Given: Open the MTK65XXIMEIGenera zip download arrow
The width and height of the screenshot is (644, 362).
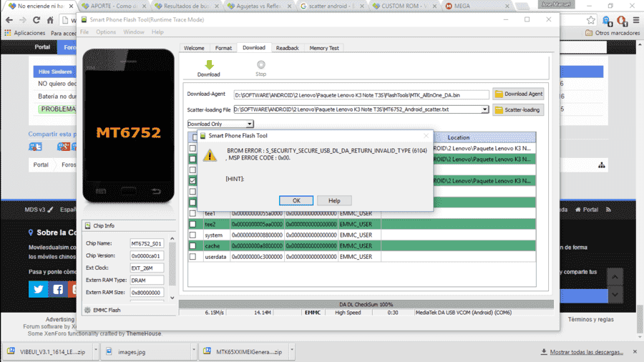Looking at the screenshot, I should (292, 350).
